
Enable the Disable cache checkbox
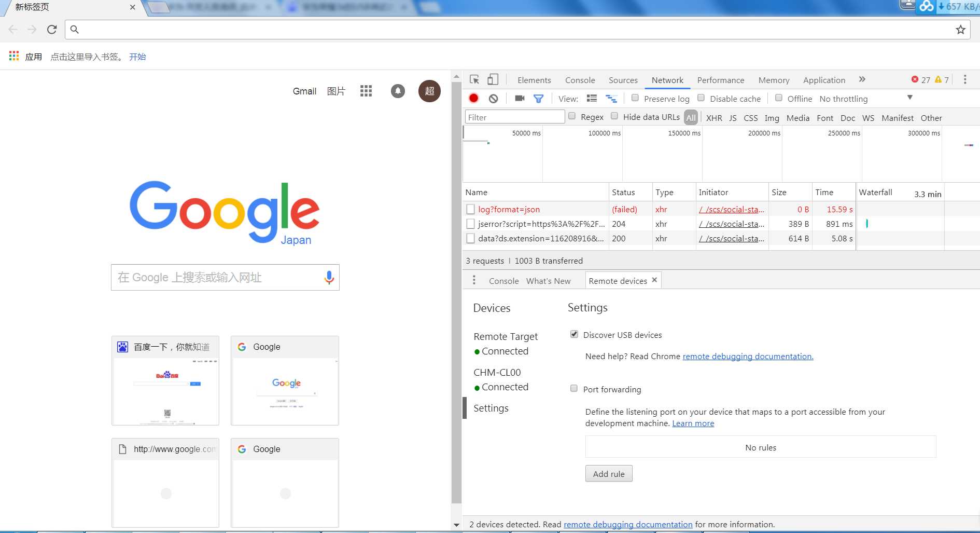point(701,98)
